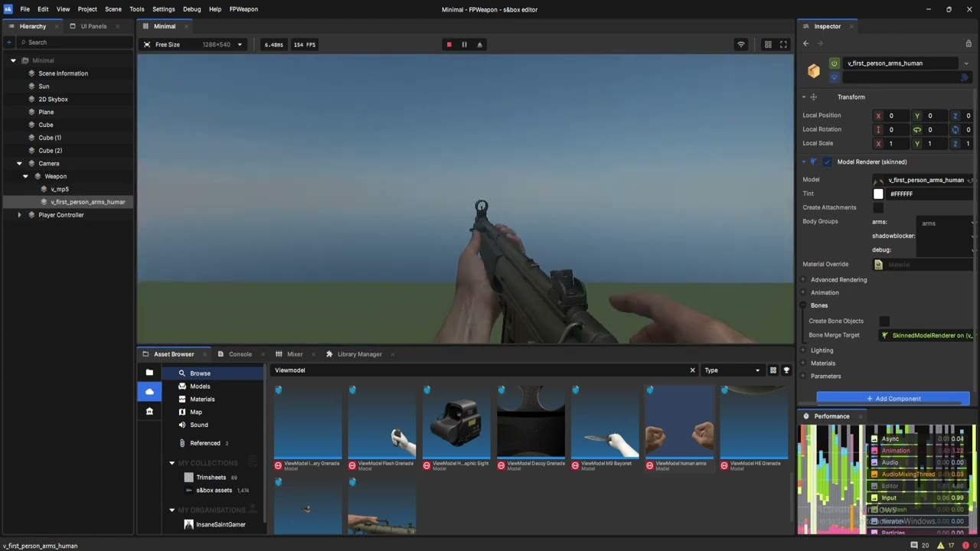980x551 pixels.
Task: Select Browse in asset browser sidebar
Action: (x=213, y=373)
